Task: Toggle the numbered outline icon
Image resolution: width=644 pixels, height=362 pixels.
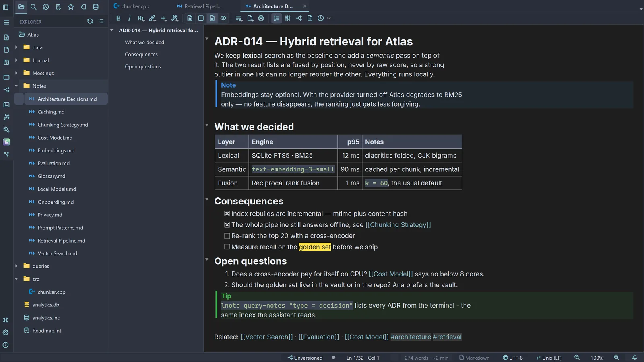Action: [x=276, y=18]
